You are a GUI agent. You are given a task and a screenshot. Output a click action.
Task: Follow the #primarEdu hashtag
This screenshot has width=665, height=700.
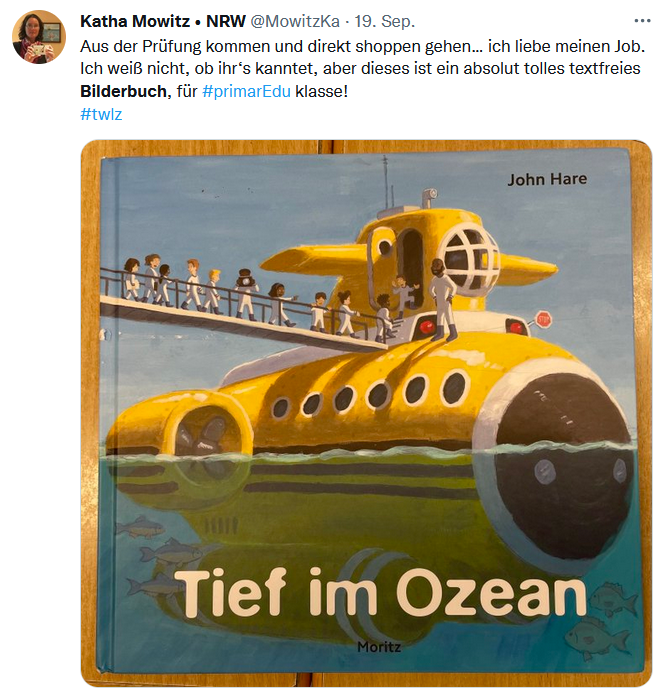246,91
